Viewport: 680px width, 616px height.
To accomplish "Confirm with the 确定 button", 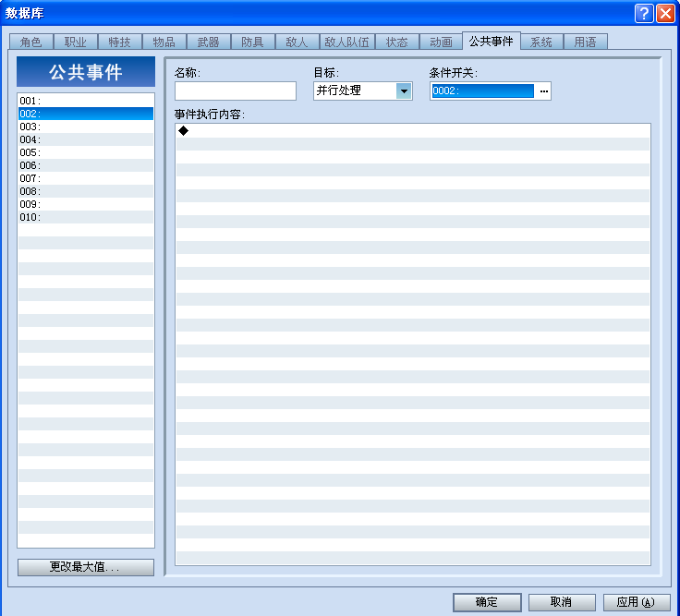I will click(487, 602).
